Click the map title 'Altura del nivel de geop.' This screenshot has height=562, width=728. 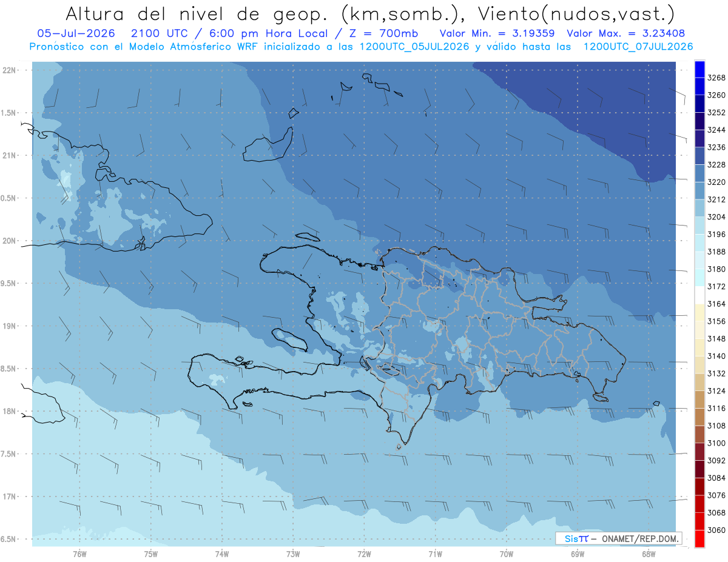tap(197, 13)
